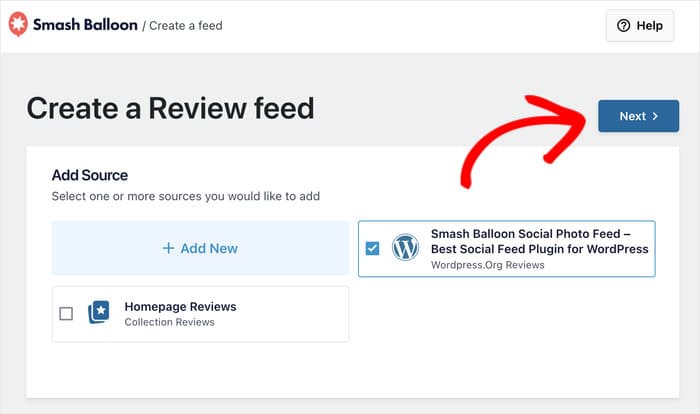Open the Help button
This screenshot has height=414, width=700.
(640, 25)
